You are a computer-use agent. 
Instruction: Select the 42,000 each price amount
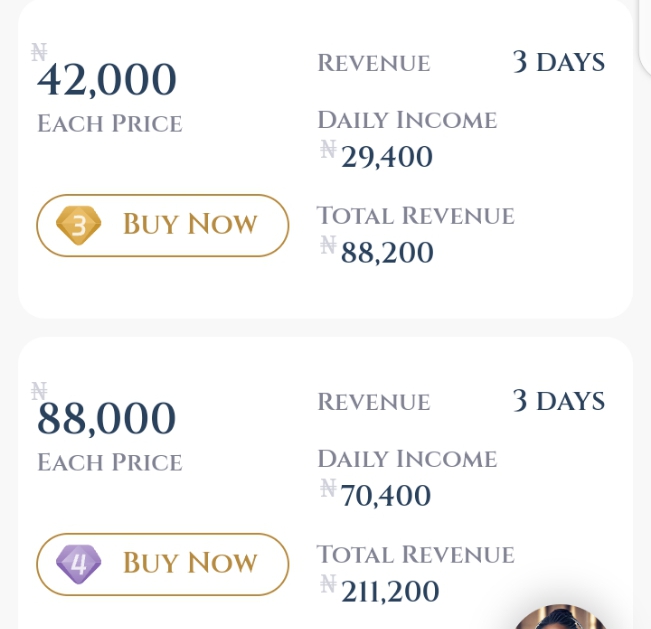coord(107,79)
